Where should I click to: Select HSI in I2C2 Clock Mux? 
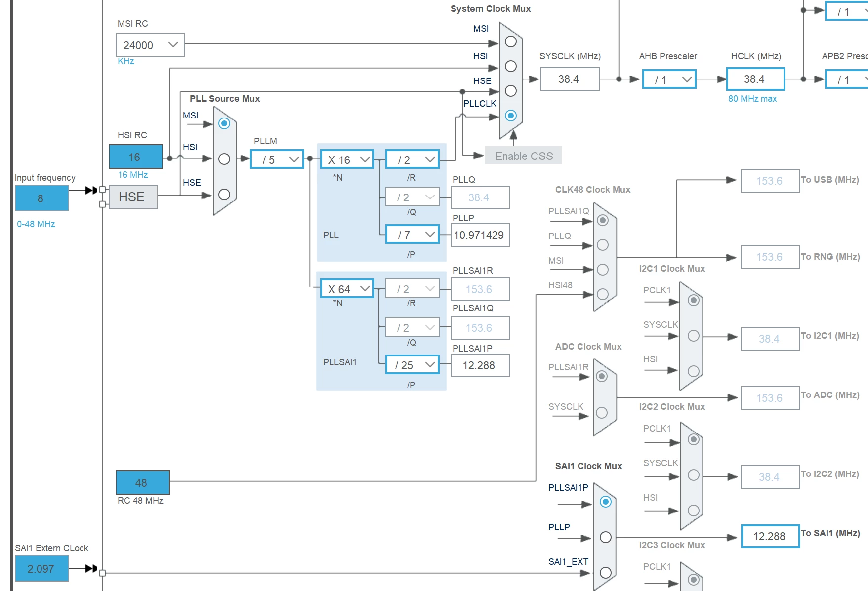tap(694, 511)
